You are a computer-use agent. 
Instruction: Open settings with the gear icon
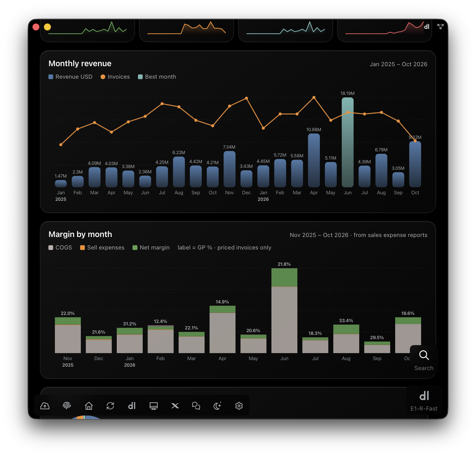pos(239,406)
